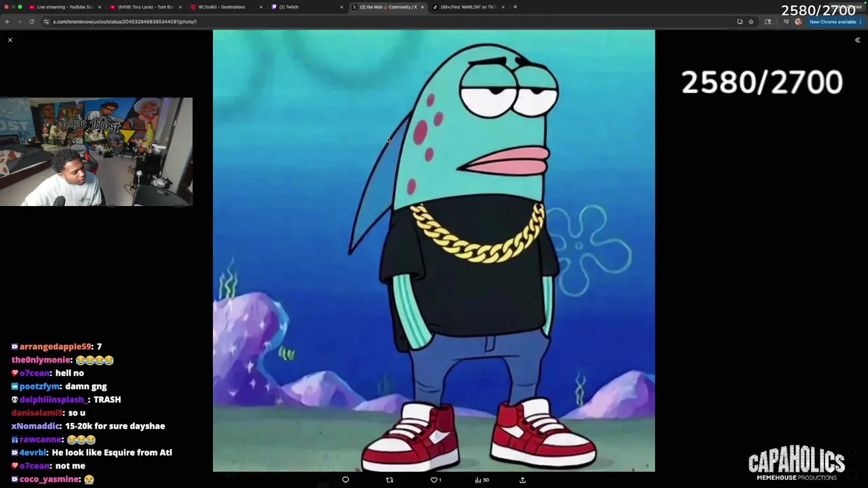
Task: Go forward with the browser forward arrow
Action: pos(19,22)
